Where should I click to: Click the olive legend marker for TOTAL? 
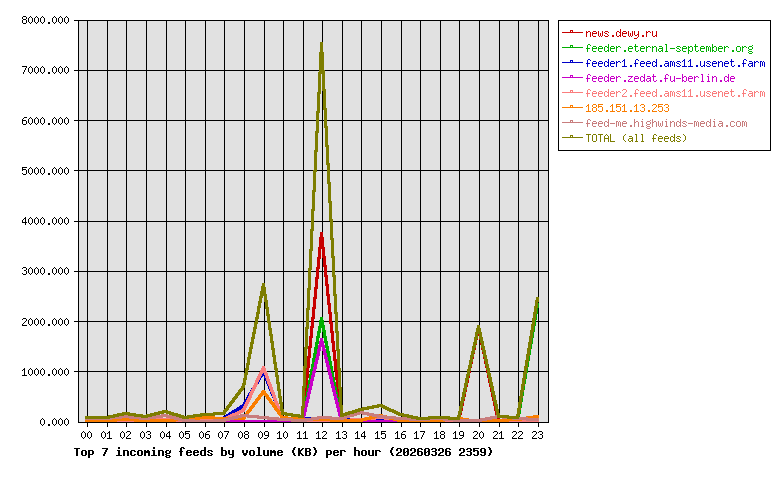click(572, 137)
